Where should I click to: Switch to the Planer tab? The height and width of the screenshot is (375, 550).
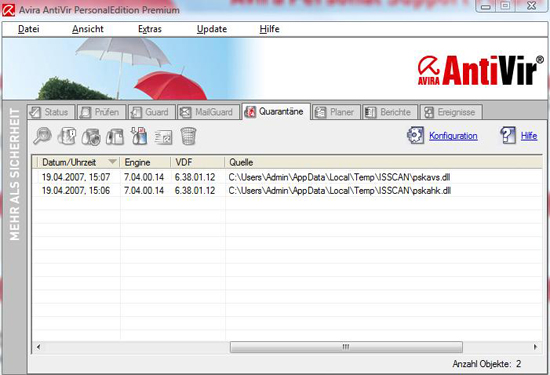click(x=337, y=112)
